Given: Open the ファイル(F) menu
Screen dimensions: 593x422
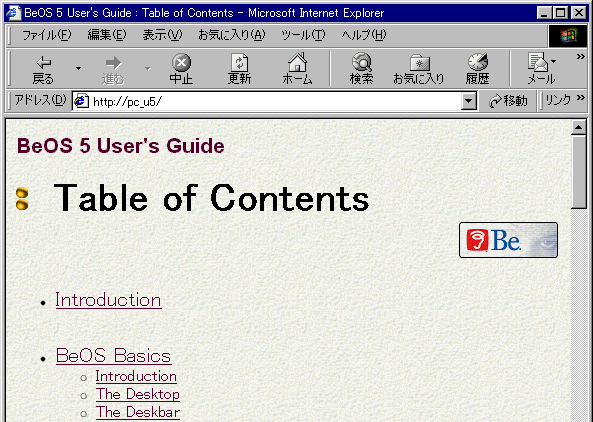Looking at the screenshot, I should (46, 35).
